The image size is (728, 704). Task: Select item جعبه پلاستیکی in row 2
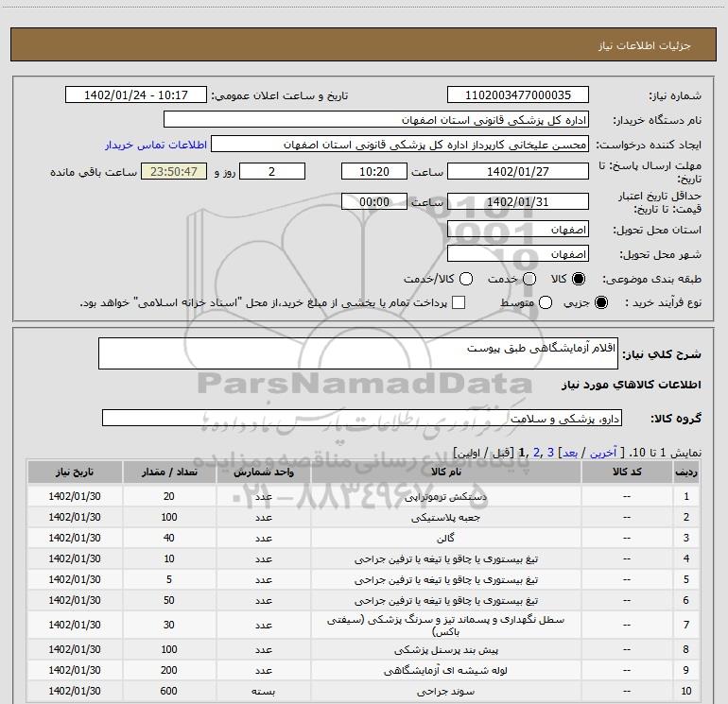click(x=445, y=517)
